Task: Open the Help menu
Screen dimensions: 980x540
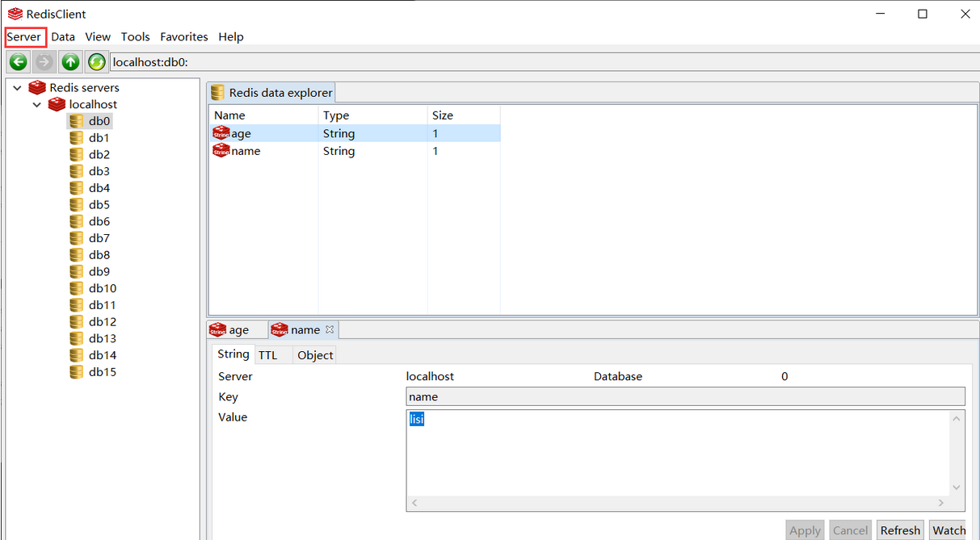Action: pos(231,37)
